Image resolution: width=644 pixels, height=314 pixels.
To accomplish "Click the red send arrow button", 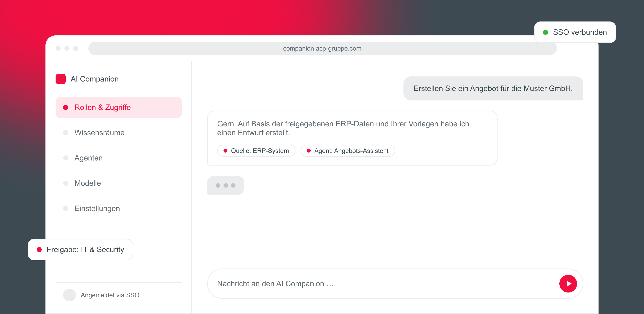I will [x=568, y=283].
